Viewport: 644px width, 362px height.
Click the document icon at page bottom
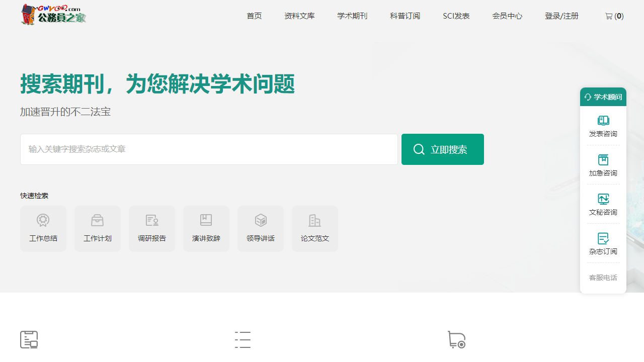click(x=29, y=339)
